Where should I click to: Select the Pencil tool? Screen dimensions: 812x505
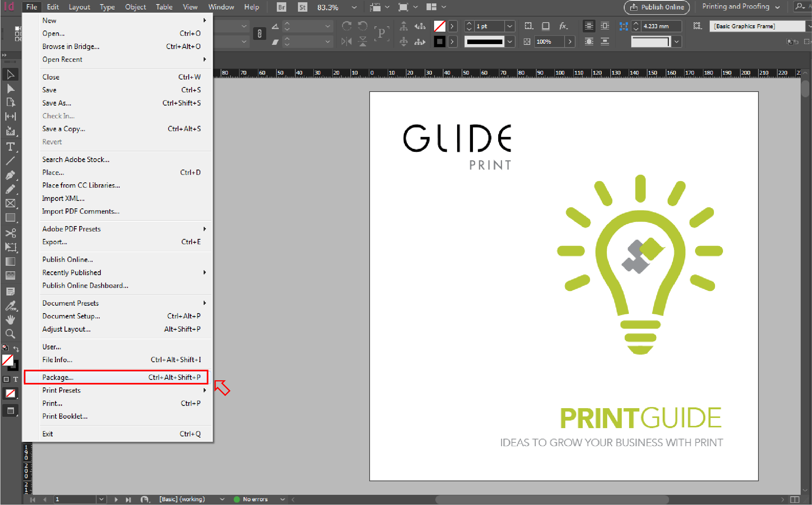(11, 189)
